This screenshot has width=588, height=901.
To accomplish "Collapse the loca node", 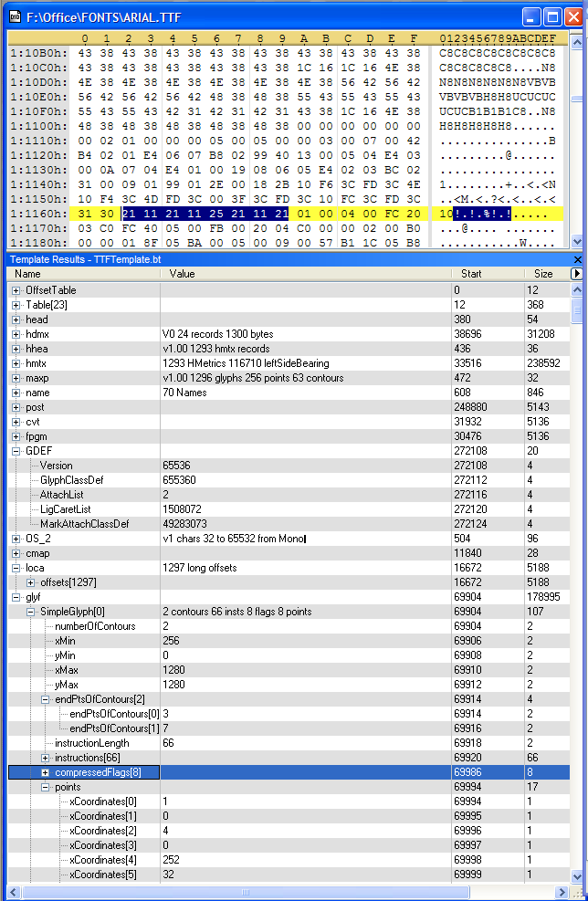I will pyautogui.click(x=16, y=569).
